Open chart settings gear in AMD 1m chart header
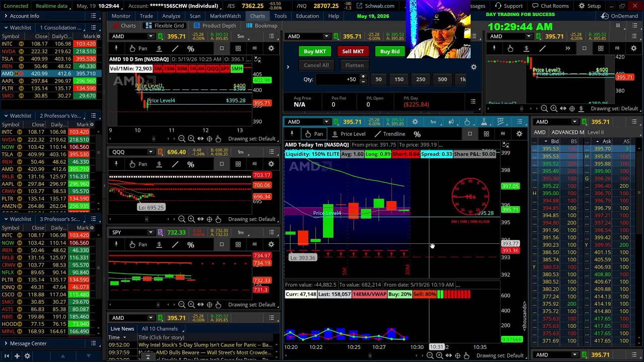 (415, 122)
